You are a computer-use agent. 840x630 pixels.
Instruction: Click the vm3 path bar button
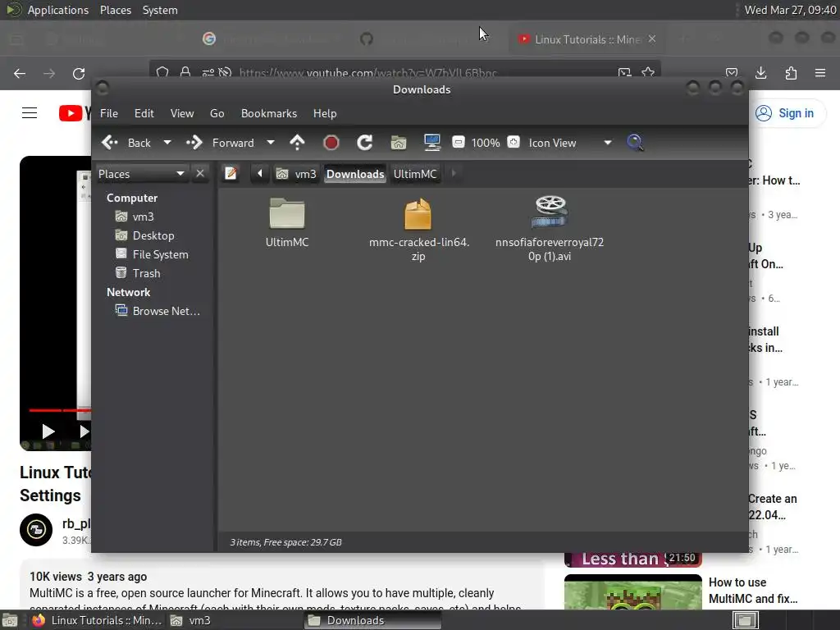click(x=296, y=174)
